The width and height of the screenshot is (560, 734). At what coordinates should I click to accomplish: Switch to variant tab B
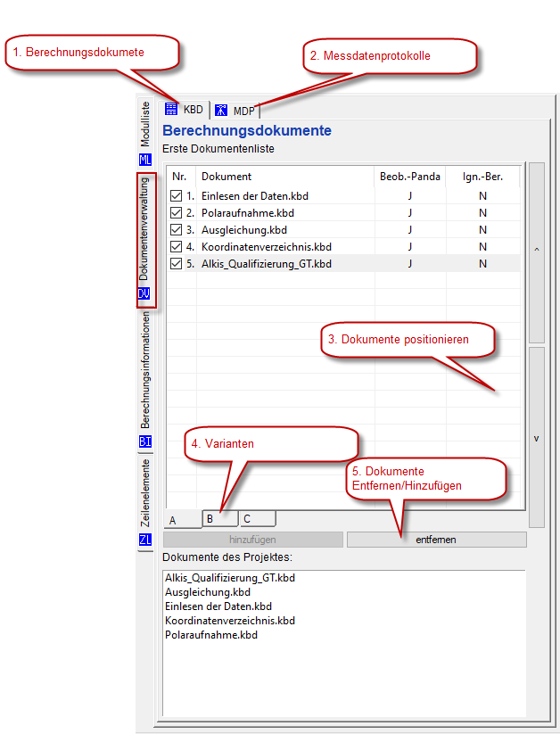point(219,518)
